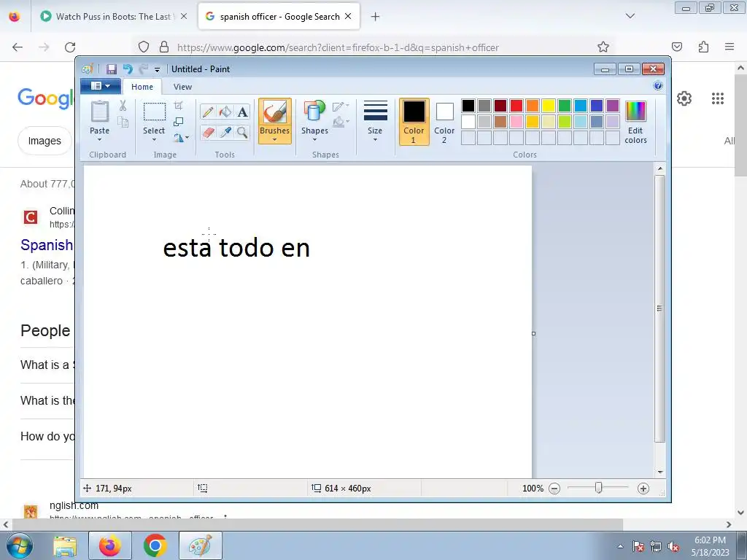Open Paint Help question mark icon
747x560 pixels.
tap(658, 86)
